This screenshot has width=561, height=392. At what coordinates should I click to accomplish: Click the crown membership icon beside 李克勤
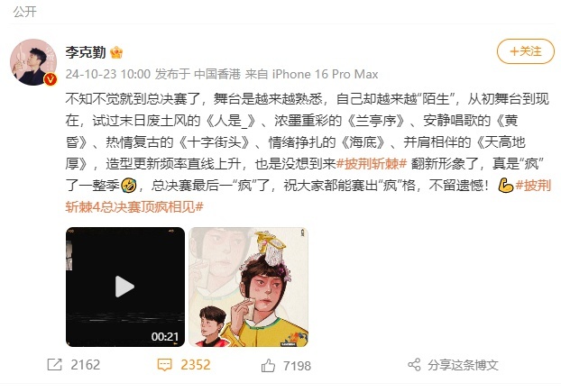coord(116,53)
